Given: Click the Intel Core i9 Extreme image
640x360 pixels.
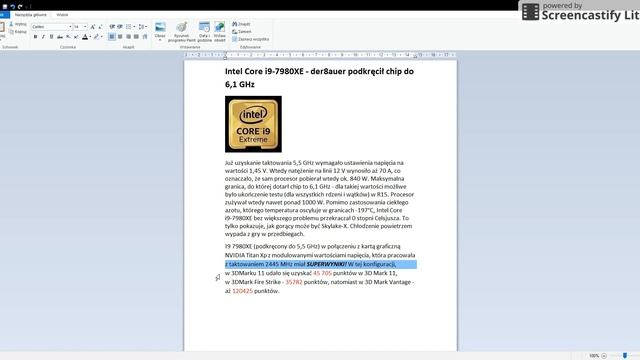Looking at the screenshot, I should point(253,124).
